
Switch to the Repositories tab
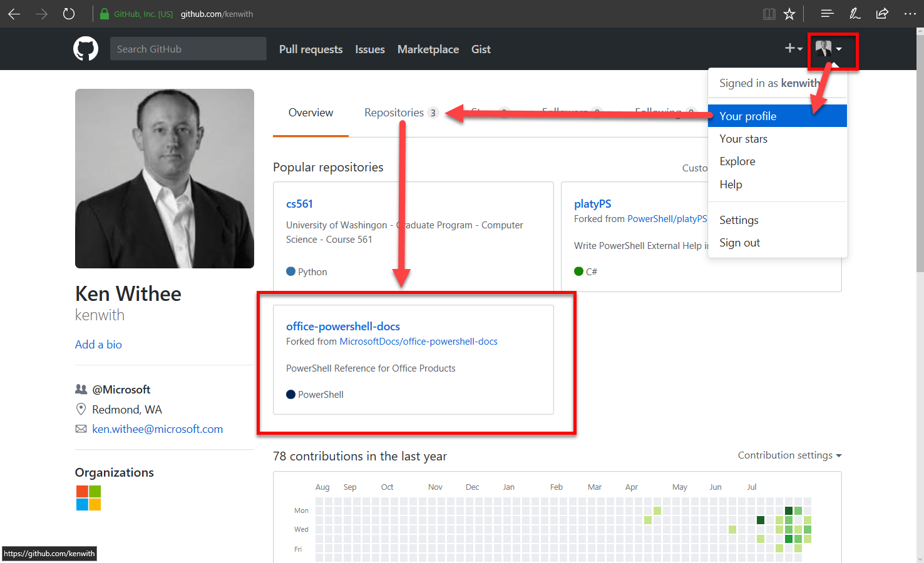(401, 113)
